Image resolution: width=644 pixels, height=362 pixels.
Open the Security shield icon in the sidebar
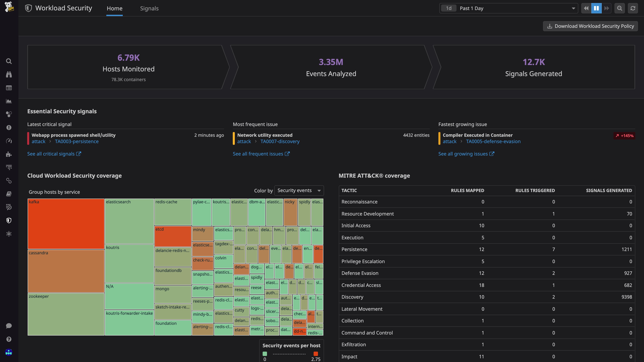pos(9,220)
